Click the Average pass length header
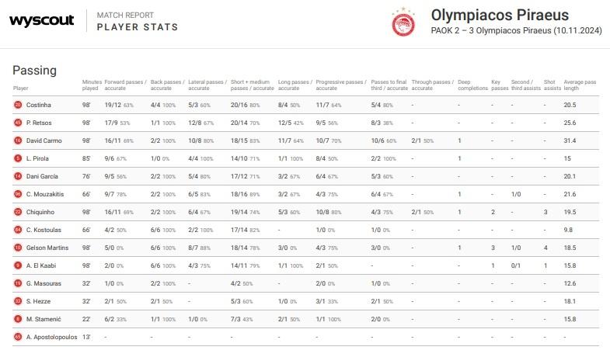 580,85
